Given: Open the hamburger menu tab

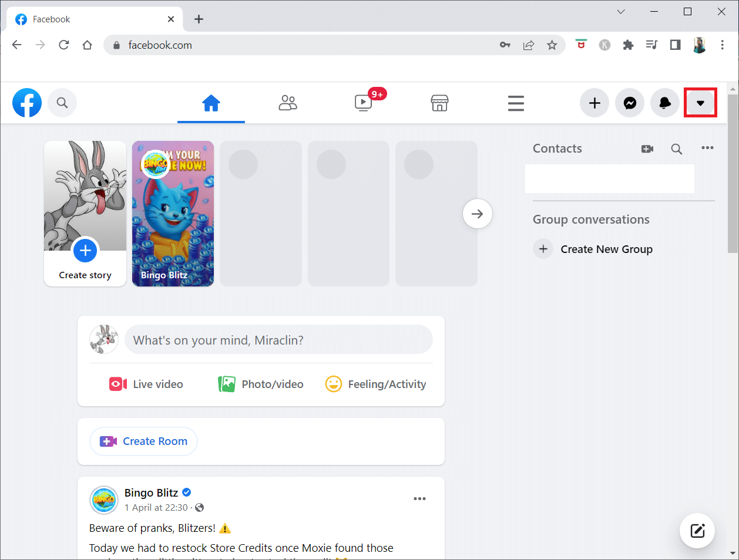Looking at the screenshot, I should (x=516, y=103).
